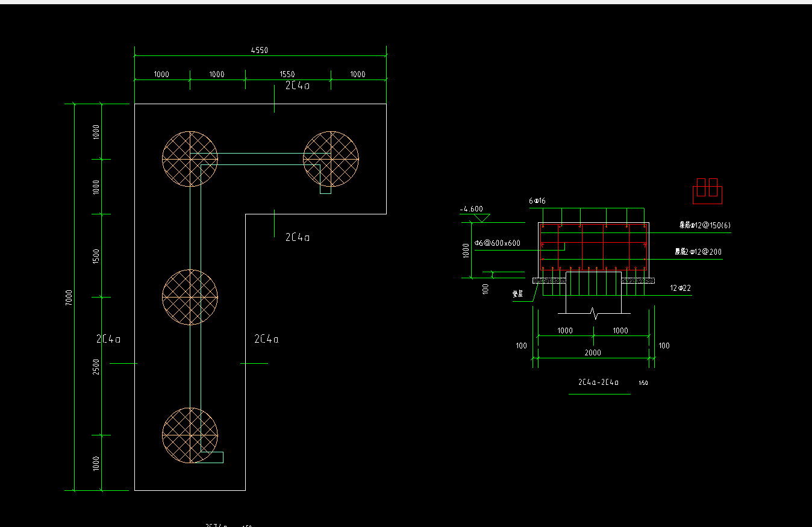Select the 4550 overall width dimension text

(x=260, y=51)
